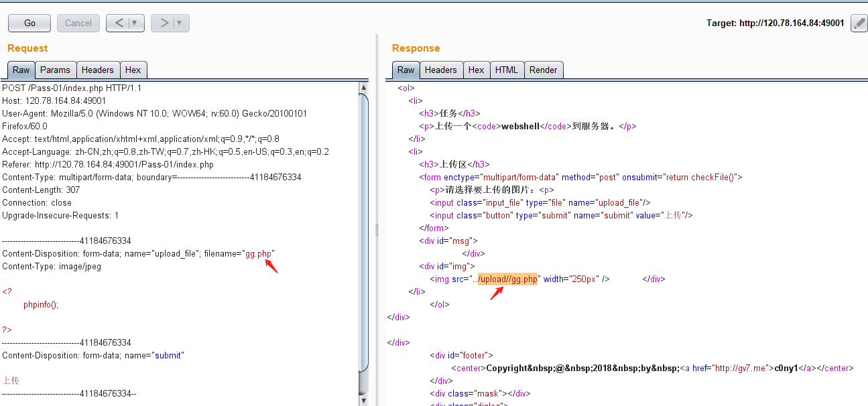The height and width of the screenshot is (406, 868).
Task: Click the Cancel button
Action: tap(78, 23)
